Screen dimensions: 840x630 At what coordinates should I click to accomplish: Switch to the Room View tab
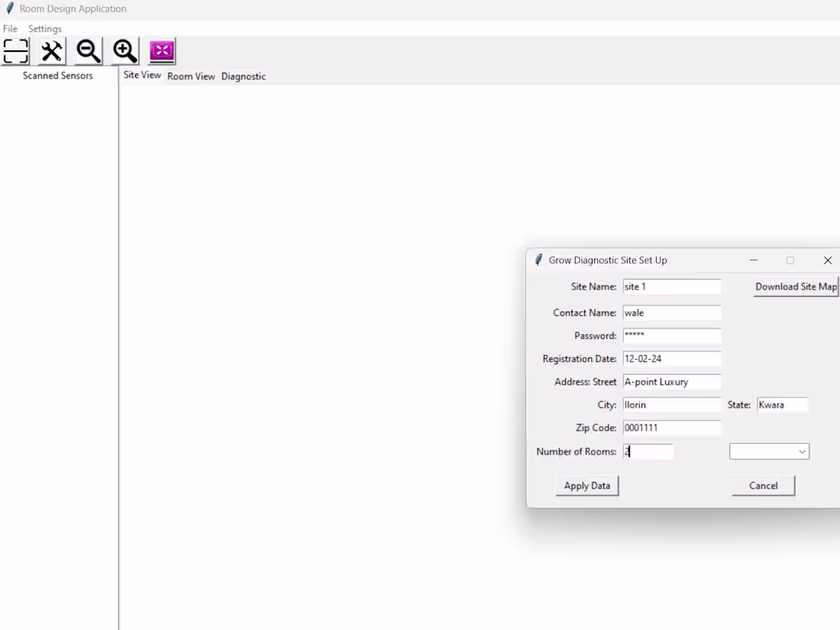point(191,76)
